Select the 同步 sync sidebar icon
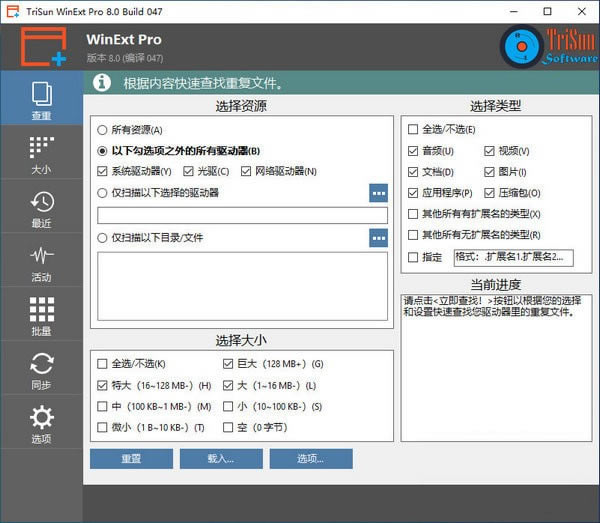 click(x=41, y=365)
